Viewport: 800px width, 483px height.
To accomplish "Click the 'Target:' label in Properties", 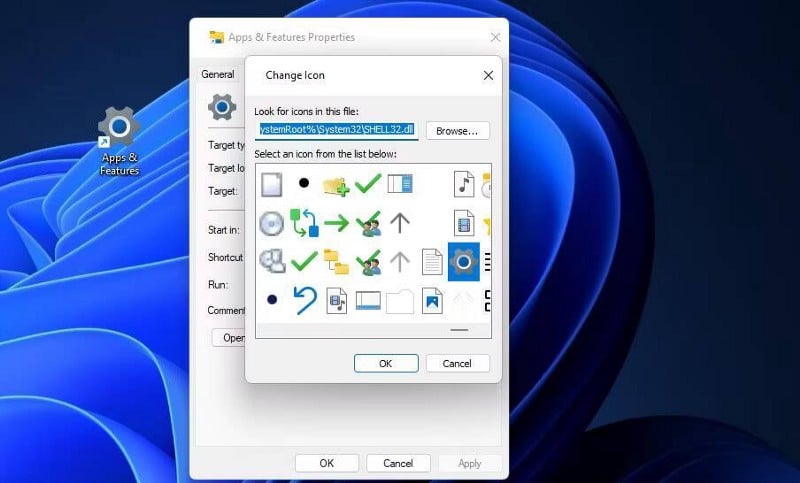I will pos(222,191).
